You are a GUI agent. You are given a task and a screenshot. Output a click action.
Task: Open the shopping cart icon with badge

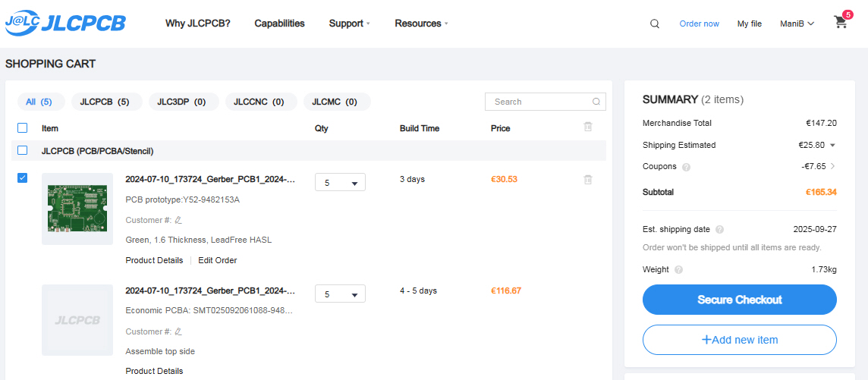(841, 22)
